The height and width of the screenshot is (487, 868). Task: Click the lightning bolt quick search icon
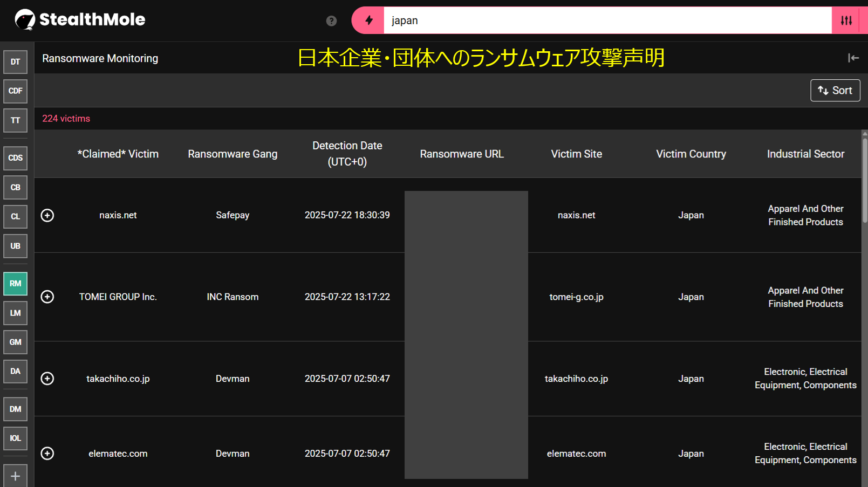(368, 20)
